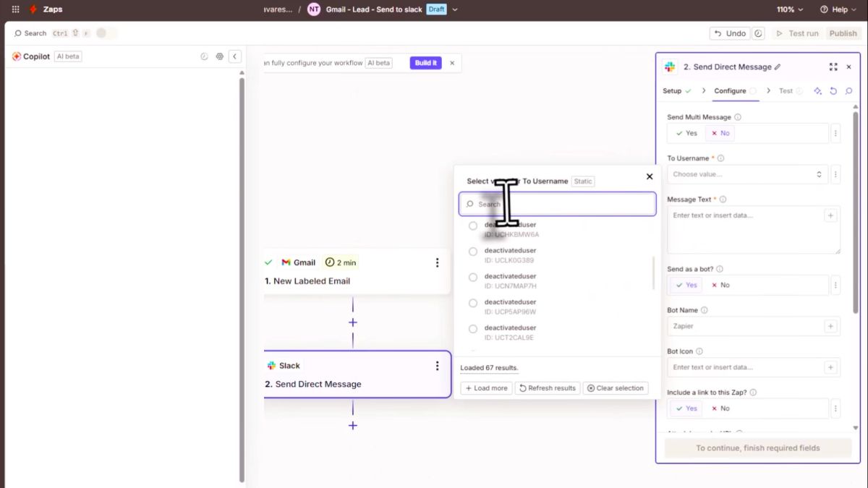The width and height of the screenshot is (868, 488).
Task: Open To Username Choose value dropdown
Action: pyautogui.click(x=748, y=174)
